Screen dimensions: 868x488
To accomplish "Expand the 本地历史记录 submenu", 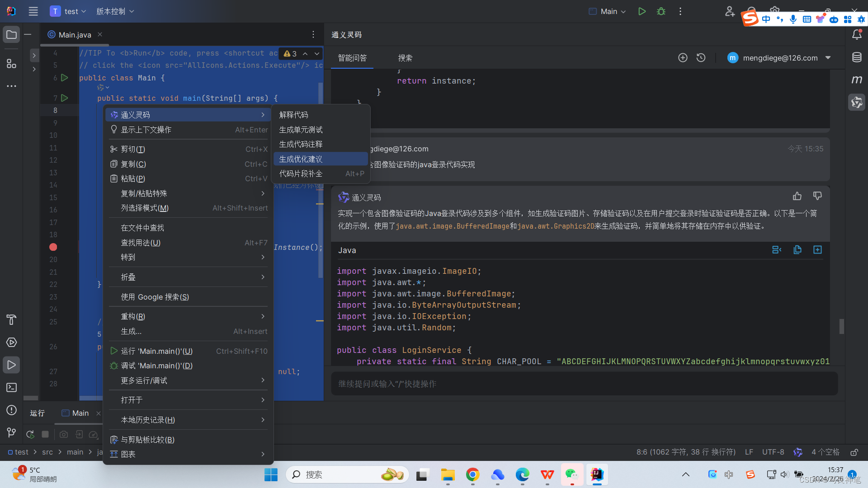I will 189,420.
